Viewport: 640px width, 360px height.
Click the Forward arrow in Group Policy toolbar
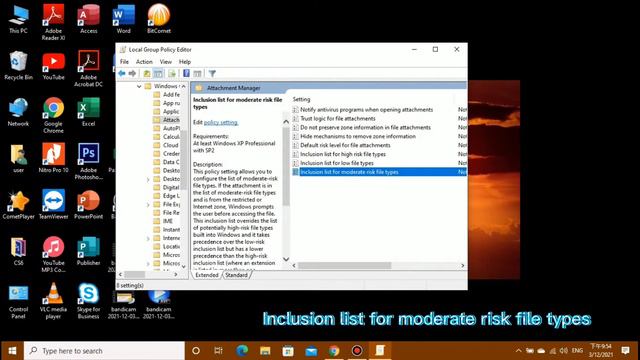132,73
